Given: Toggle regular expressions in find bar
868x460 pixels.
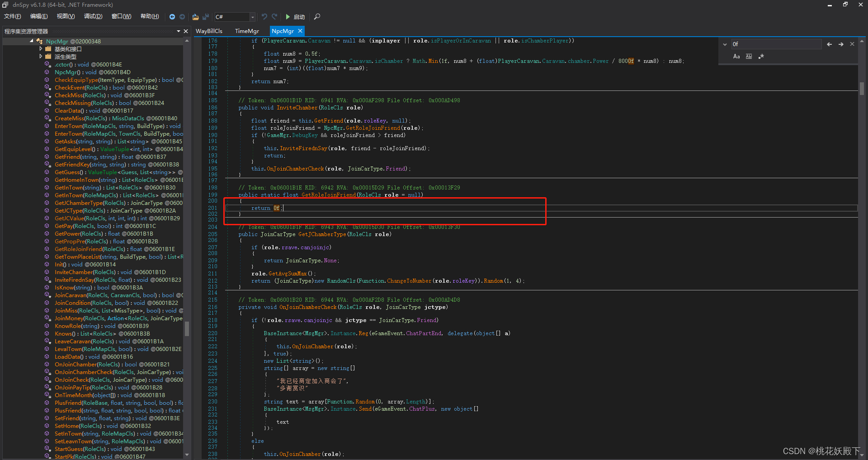Looking at the screenshot, I should tap(761, 57).
